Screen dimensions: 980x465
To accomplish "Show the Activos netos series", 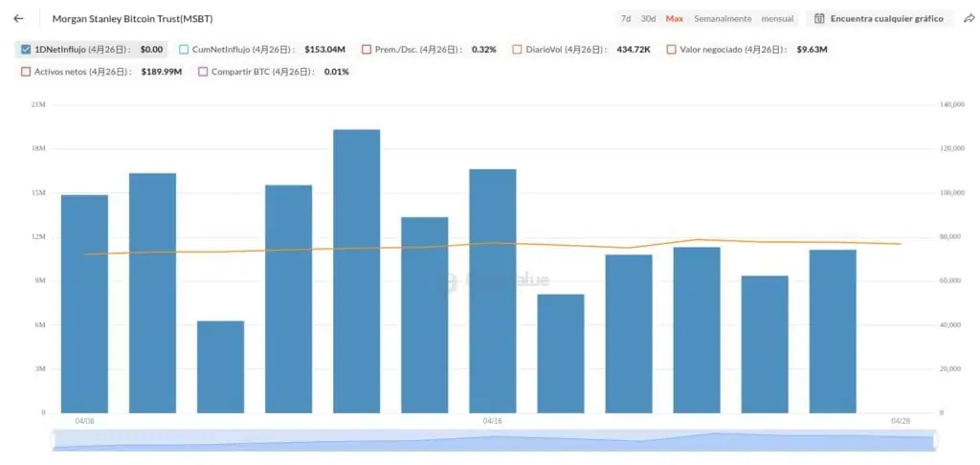I will click(x=26, y=72).
